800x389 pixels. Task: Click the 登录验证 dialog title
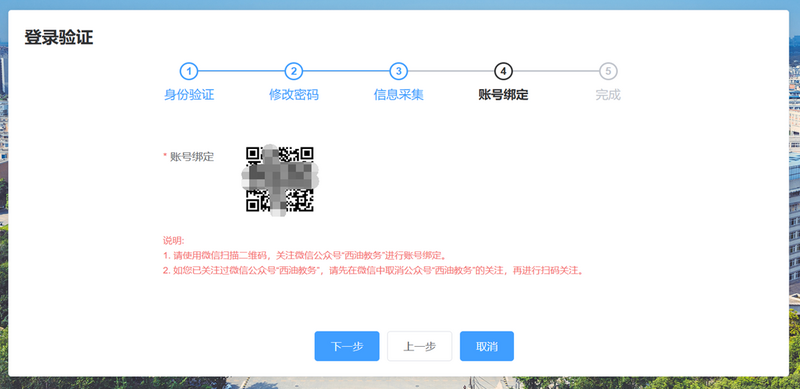pyautogui.click(x=59, y=37)
